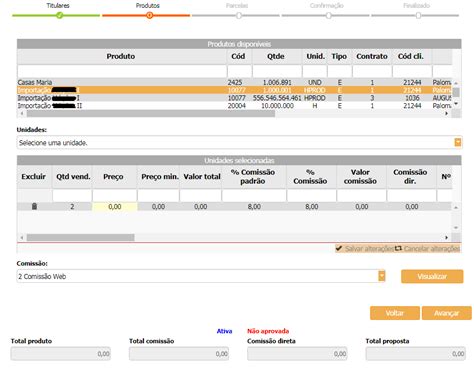Sort by Unid. column header

pyautogui.click(x=315, y=56)
